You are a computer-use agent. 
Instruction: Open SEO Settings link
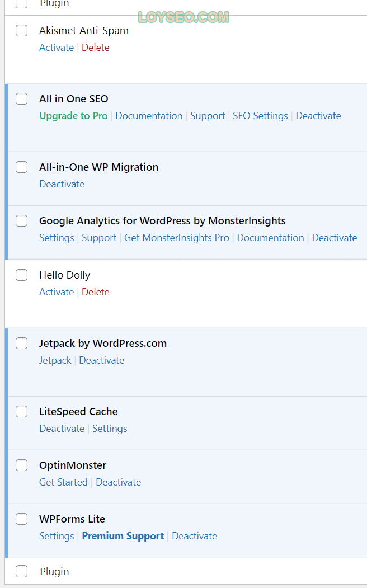[x=260, y=116]
